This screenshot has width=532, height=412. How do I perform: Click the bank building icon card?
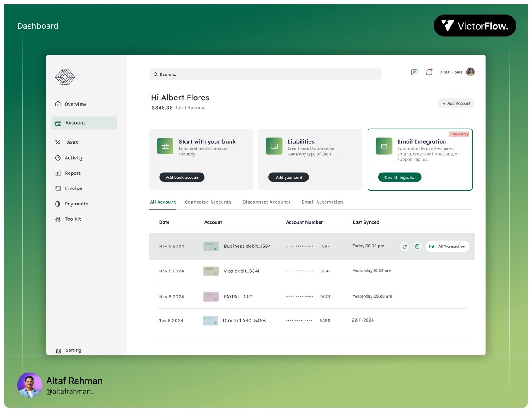165,146
